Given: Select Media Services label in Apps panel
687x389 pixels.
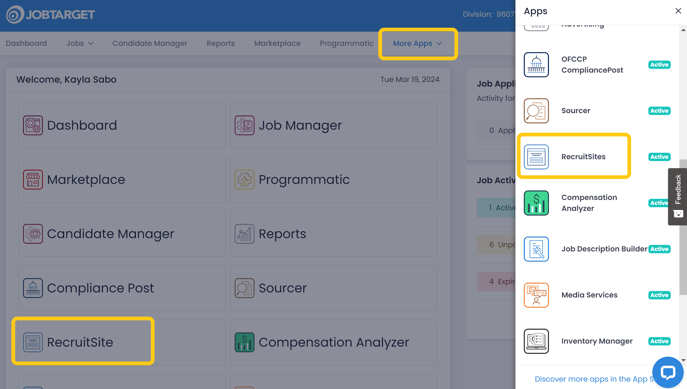Looking at the screenshot, I should point(589,295).
